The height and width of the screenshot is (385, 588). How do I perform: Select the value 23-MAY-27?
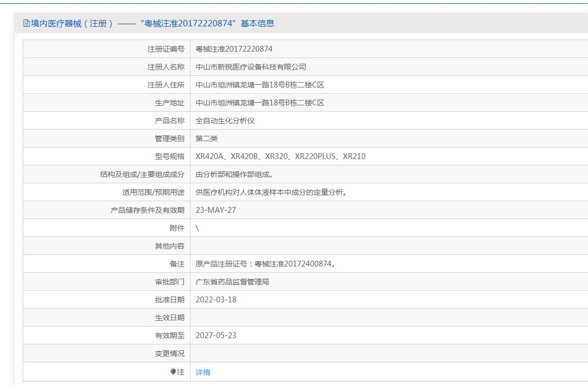[x=216, y=210]
